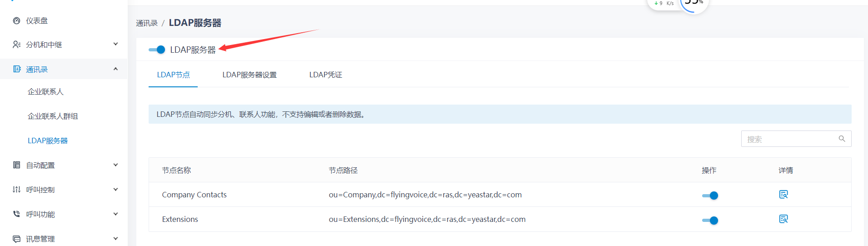Open 企业联系人 in the sidebar
Image resolution: width=868 pixels, height=246 pixels.
point(45,92)
